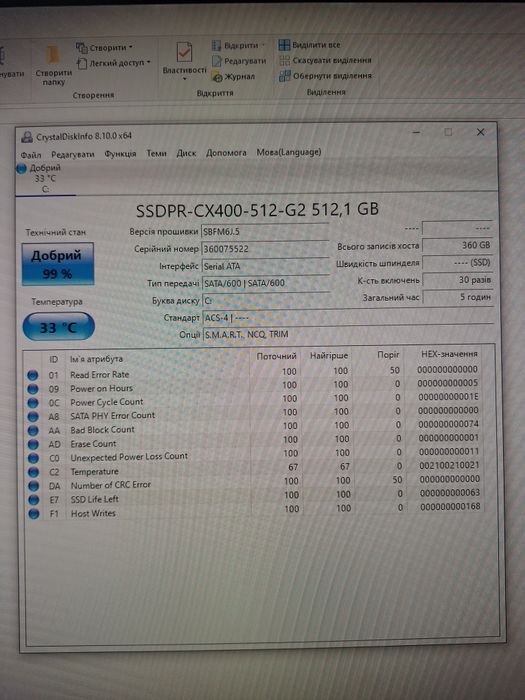Click the blue status icon of SATA PHY Error Count
The image size is (525, 700).
point(33,417)
